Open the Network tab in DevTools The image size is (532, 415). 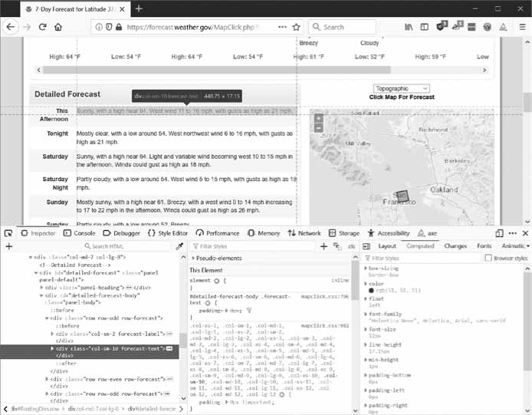tap(304, 233)
